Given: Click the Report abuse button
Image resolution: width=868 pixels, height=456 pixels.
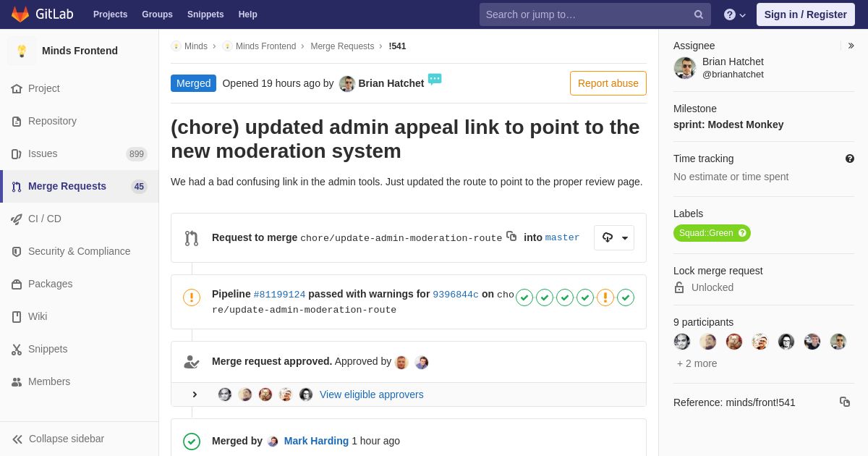Looking at the screenshot, I should click(608, 83).
